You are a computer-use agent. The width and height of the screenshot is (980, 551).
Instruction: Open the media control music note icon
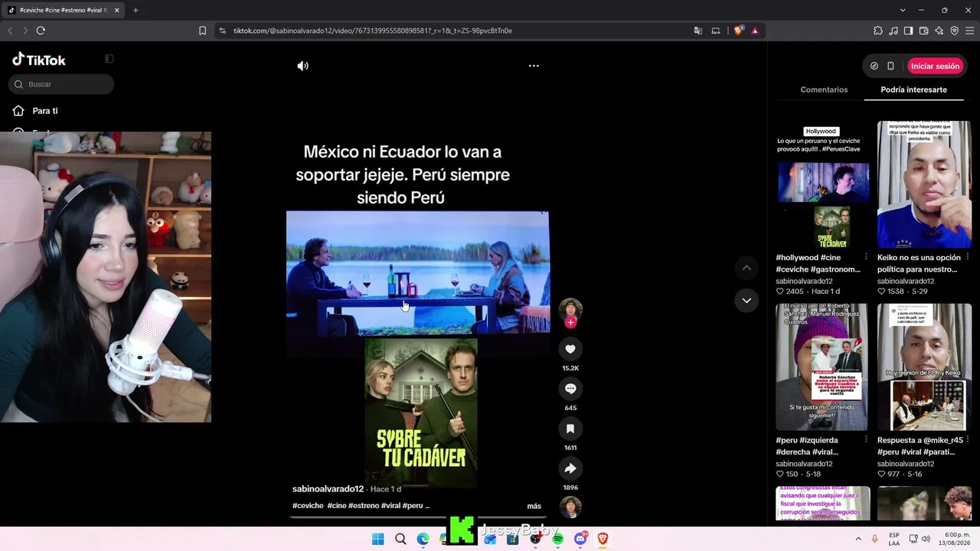coord(893,31)
